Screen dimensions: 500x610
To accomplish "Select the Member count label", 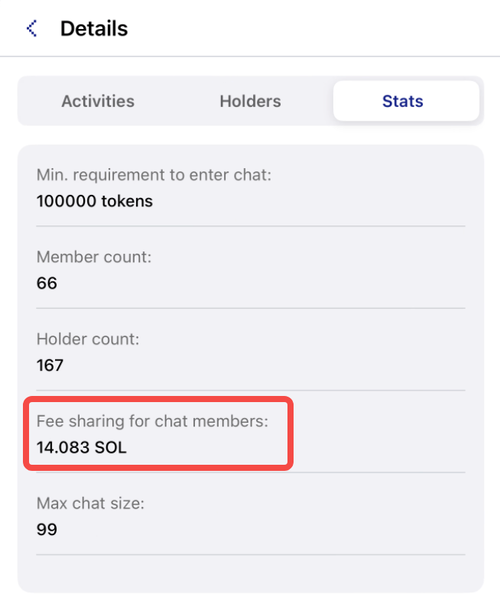I will 94,257.
